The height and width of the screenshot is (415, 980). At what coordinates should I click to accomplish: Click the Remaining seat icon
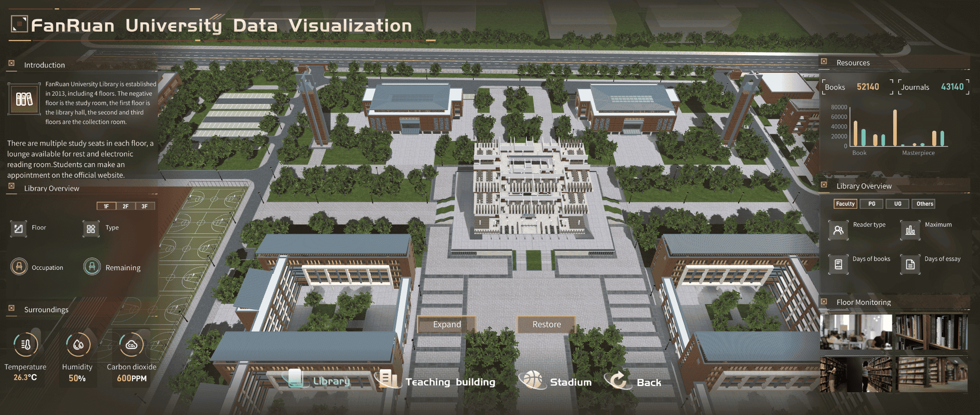[x=92, y=266]
